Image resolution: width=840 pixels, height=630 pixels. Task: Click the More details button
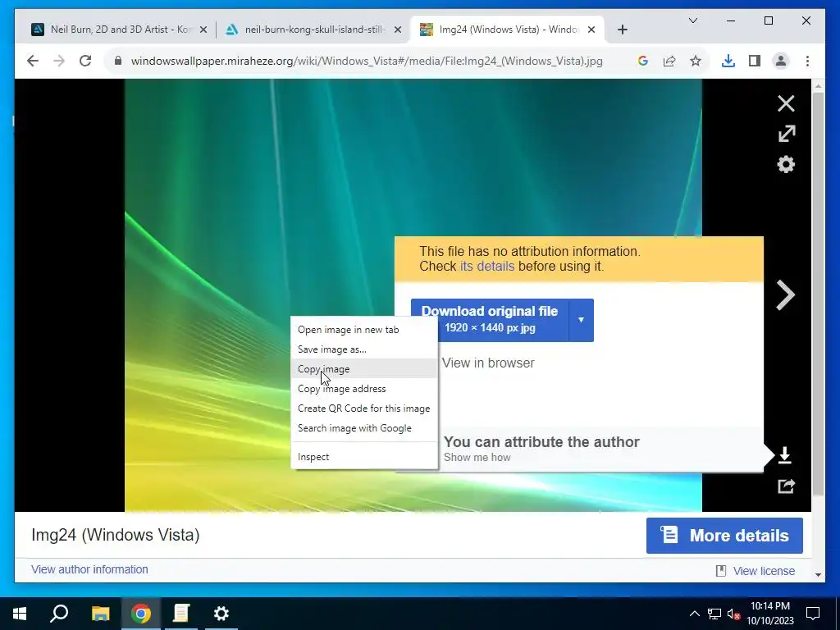724,536
